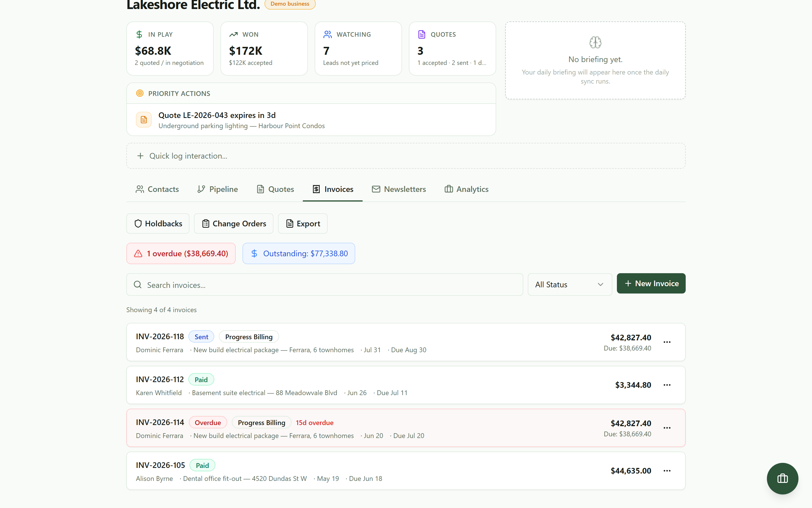Switch to the Pipeline tab
This screenshot has height=508, width=812.
click(x=218, y=189)
